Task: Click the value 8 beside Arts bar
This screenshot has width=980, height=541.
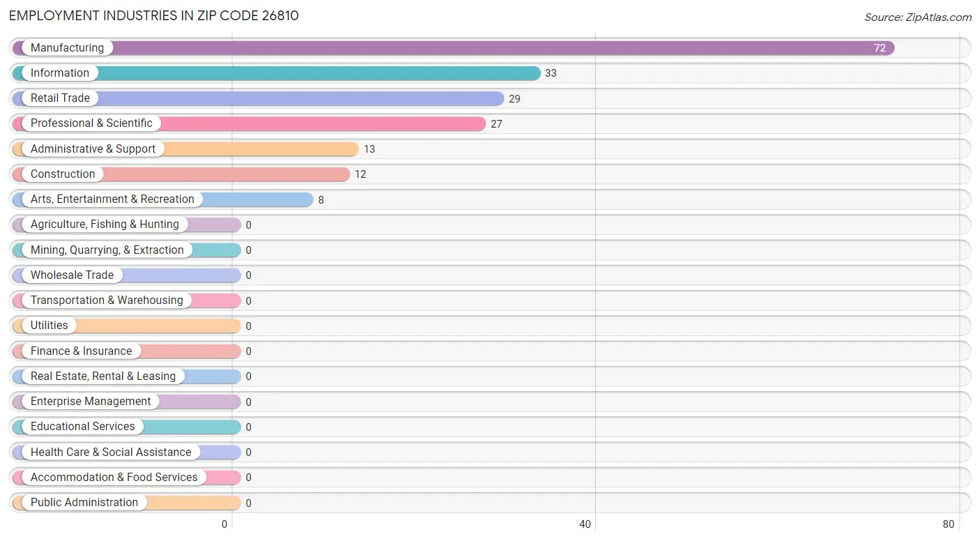Action: point(321,200)
